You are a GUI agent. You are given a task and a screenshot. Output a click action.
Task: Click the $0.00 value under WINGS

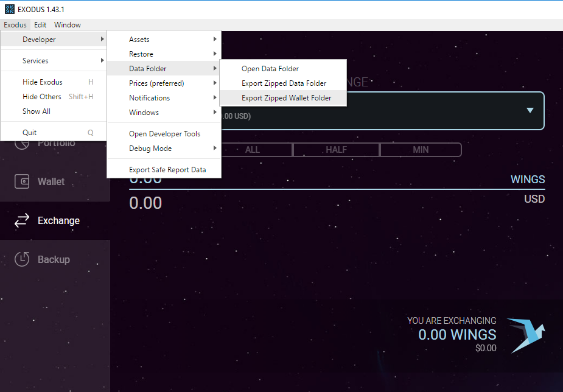pyautogui.click(x=486, y=348)
